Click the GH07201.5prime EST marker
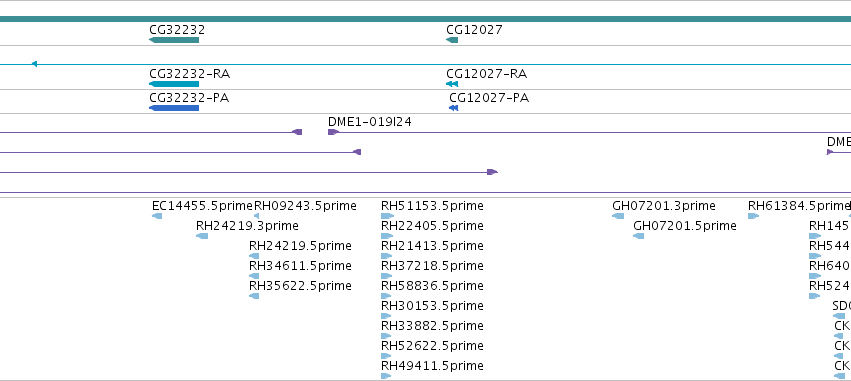This screenshot has height=381, width=851. click(638, 236)
